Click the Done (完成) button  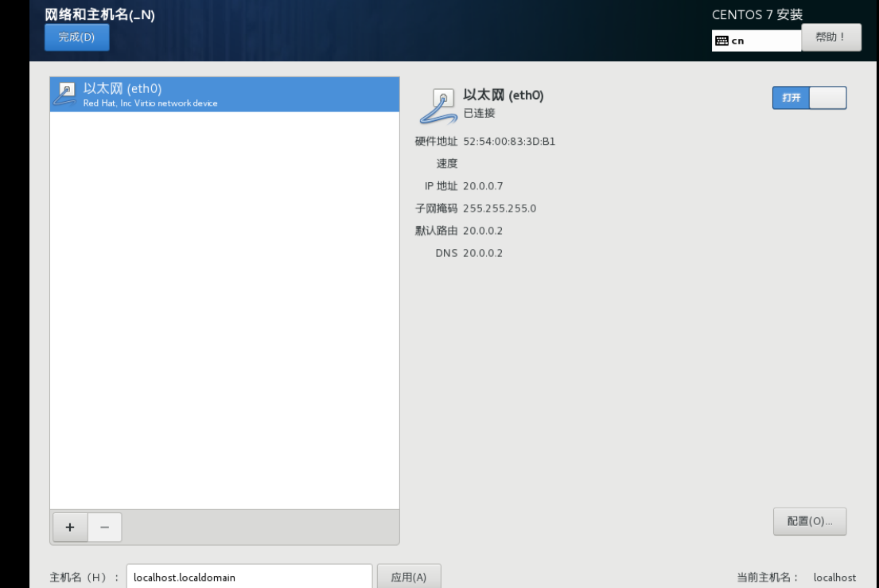pyautogui.click(x=77, y=37)
